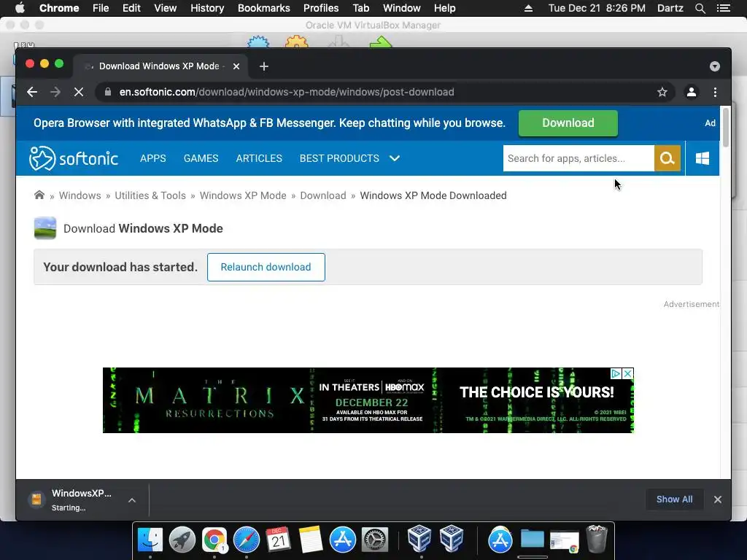Click the Search for apps input field
The width and height of the screenshot is (747, 560).
(x=578, y=158)
